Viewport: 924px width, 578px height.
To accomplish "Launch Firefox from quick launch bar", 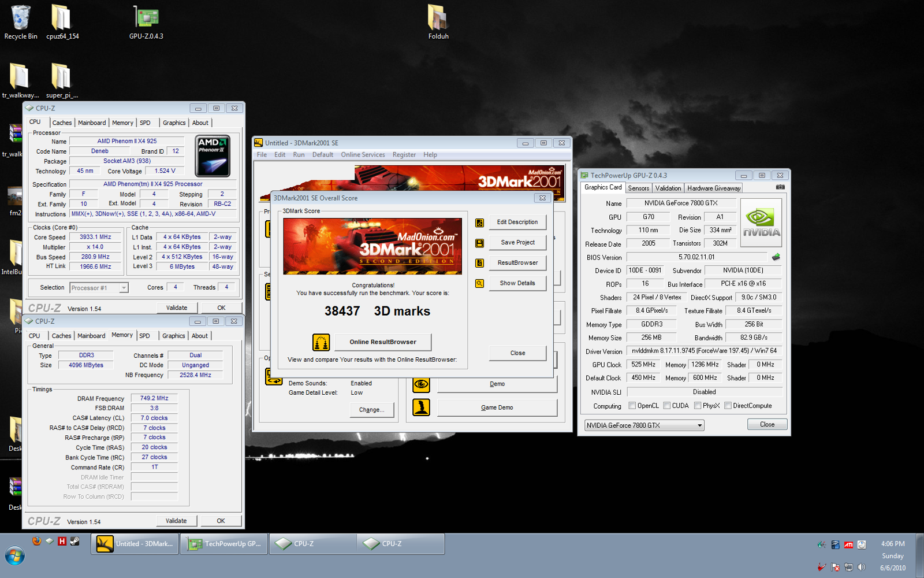I will tap(36, 541).
